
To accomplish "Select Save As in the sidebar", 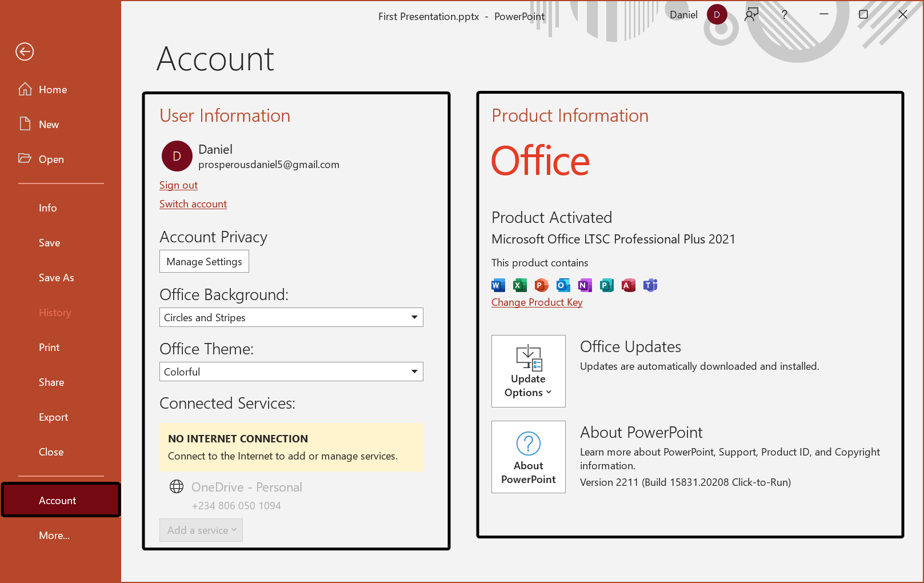I will (57, 278).
